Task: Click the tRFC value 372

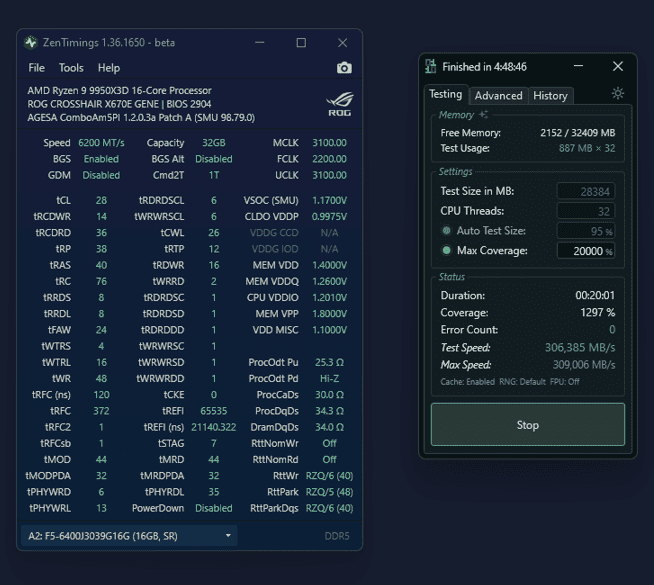Action: coord(101,411)
